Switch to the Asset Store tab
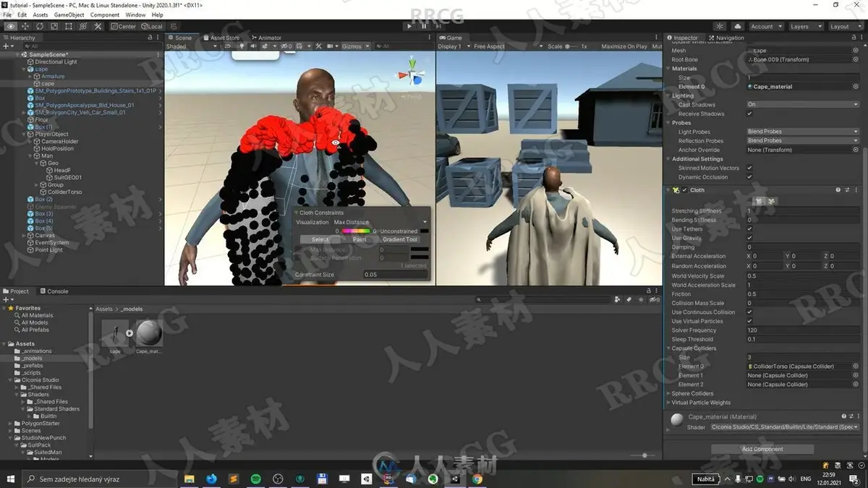 224,38
